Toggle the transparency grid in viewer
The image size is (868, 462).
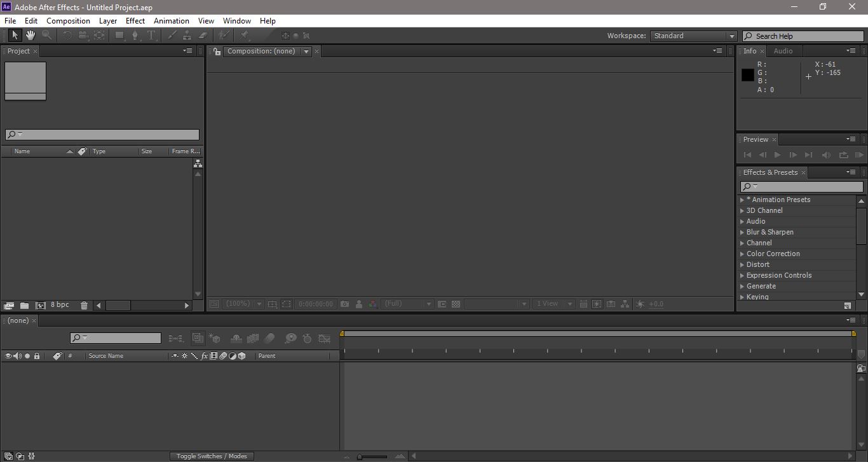(x=456, y=304)
